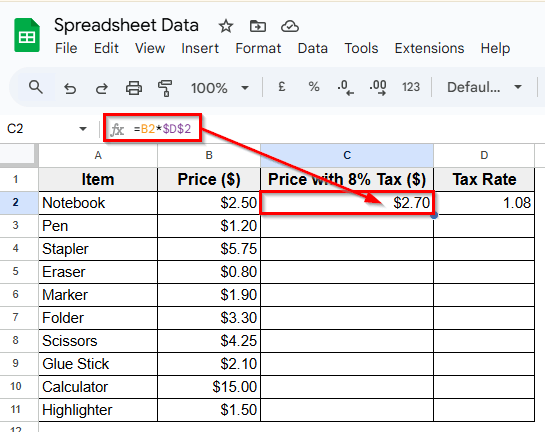
Task: Open the Edit menu
Action: click(106, 48)
